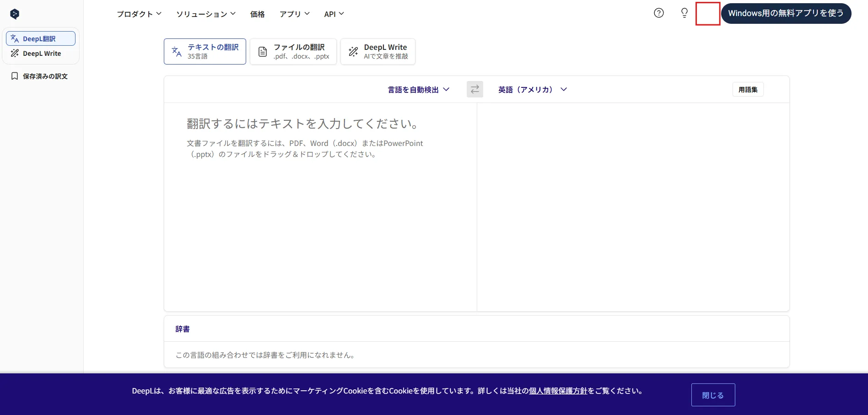This screenshot has height=415, width=868.
Task: Select the ファイルの翻訳 tab
Action: (x=293, y=51)
